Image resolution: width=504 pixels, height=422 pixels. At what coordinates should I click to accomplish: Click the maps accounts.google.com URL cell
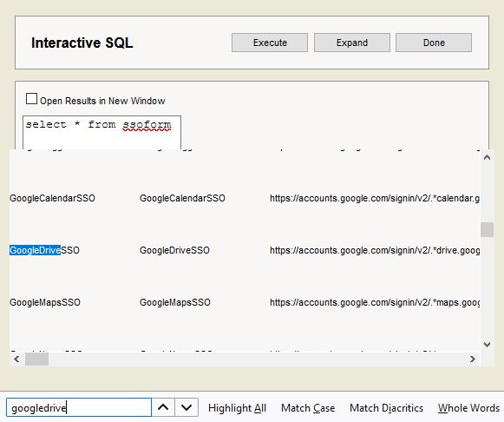(x=375, y=302)
